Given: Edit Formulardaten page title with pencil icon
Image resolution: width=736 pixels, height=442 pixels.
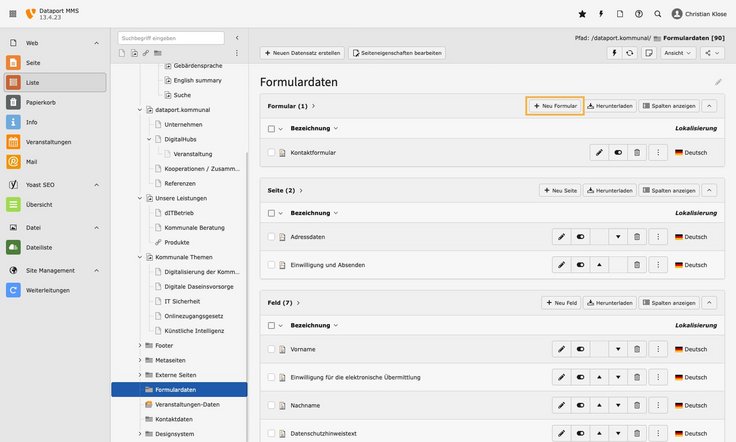Looking at the screenshot, I should (718, 82).
